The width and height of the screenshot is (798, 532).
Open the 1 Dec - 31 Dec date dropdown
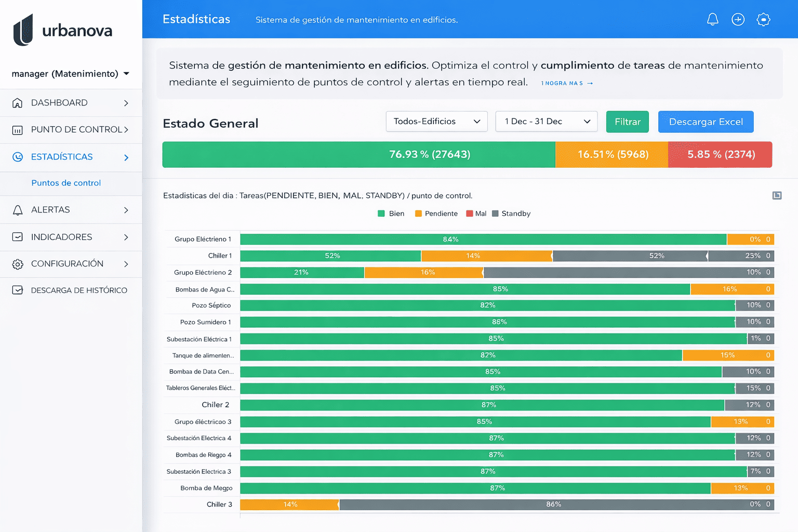coord(546,122)
